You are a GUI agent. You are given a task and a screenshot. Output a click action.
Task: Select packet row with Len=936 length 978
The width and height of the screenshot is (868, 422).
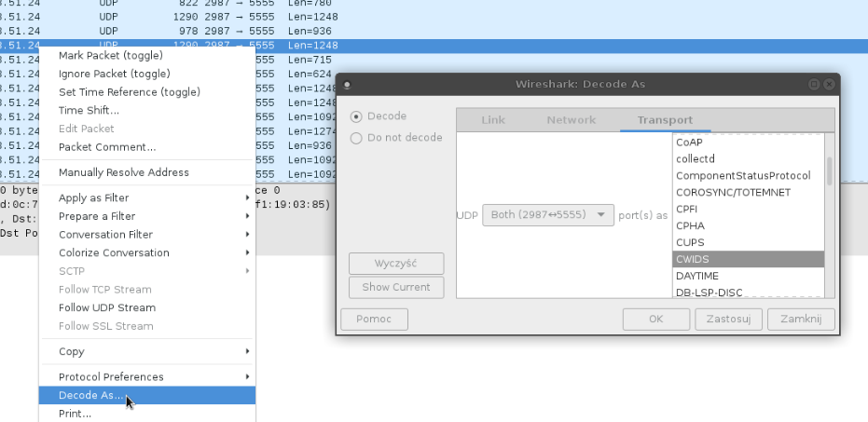pyautogui.click(x=434, y=31)
